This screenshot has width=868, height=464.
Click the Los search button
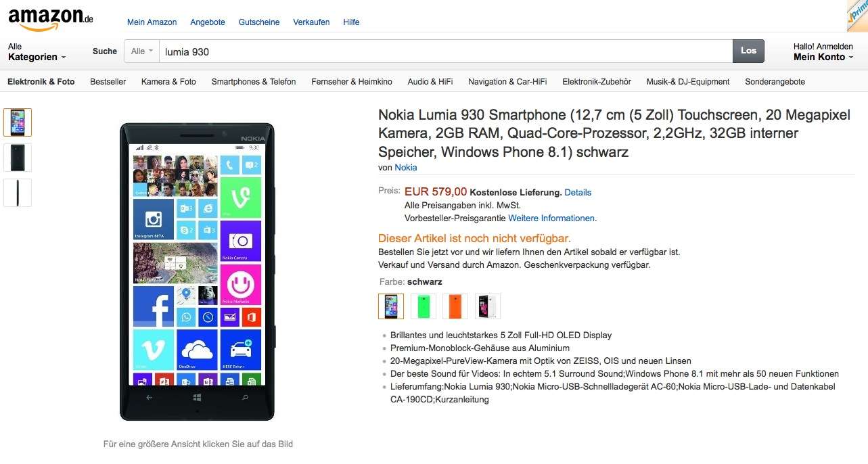(748, 51)
